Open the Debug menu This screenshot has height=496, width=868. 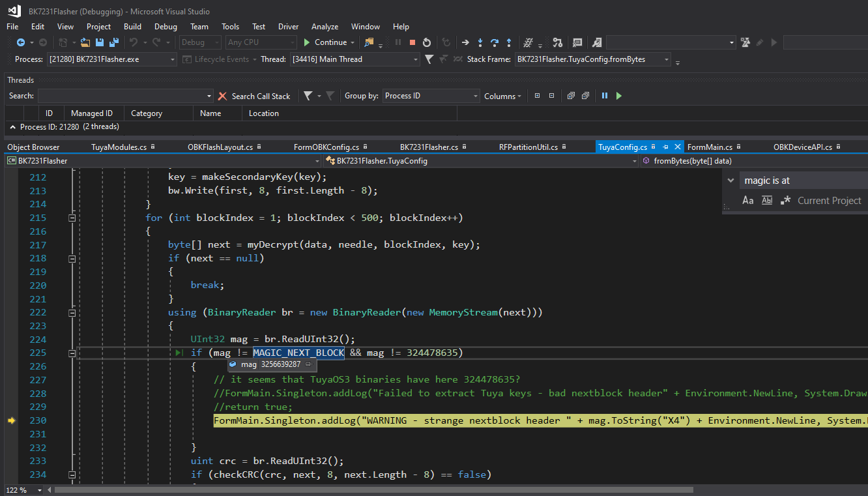point(166,27)
